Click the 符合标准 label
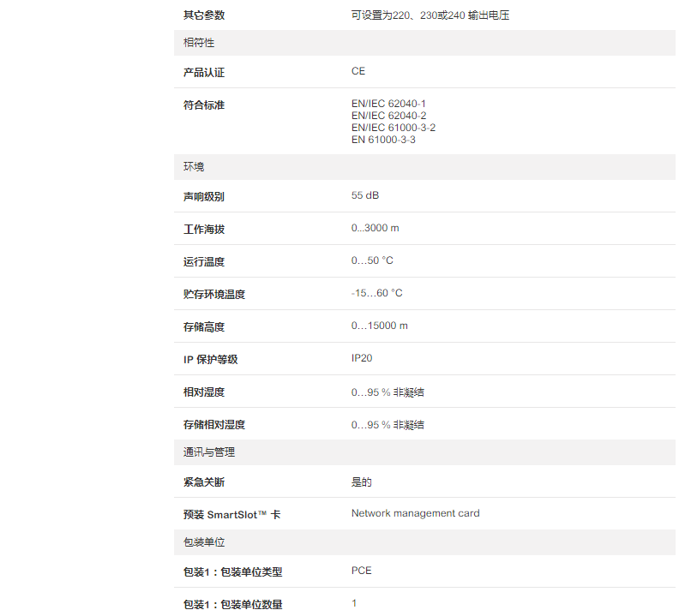The height and width of the screenshot is (616, 691). point(204,105)
